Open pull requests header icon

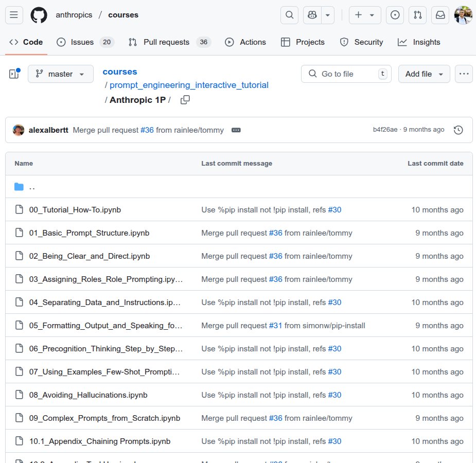pos(417,15)
